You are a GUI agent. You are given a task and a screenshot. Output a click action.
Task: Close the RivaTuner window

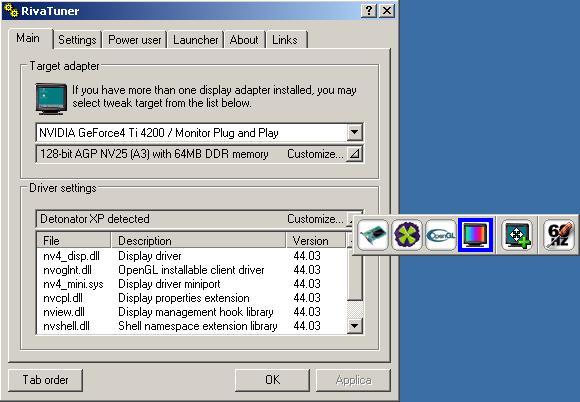click(x=387, y=10)
